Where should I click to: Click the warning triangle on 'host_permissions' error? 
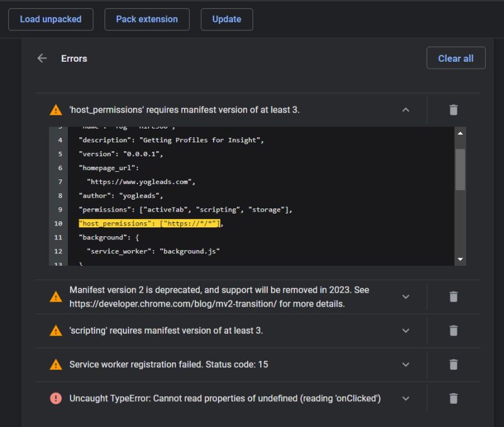pyautogui.click(x=55, y=110)
